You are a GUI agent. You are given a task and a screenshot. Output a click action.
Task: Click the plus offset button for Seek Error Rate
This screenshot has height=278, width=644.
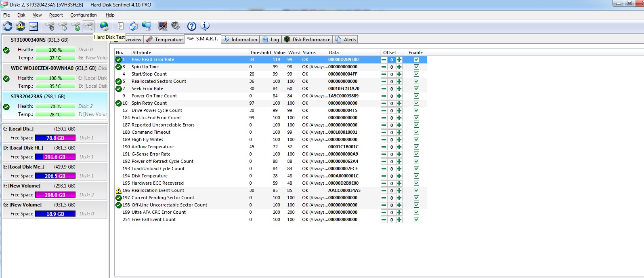(x=399, y=89)
